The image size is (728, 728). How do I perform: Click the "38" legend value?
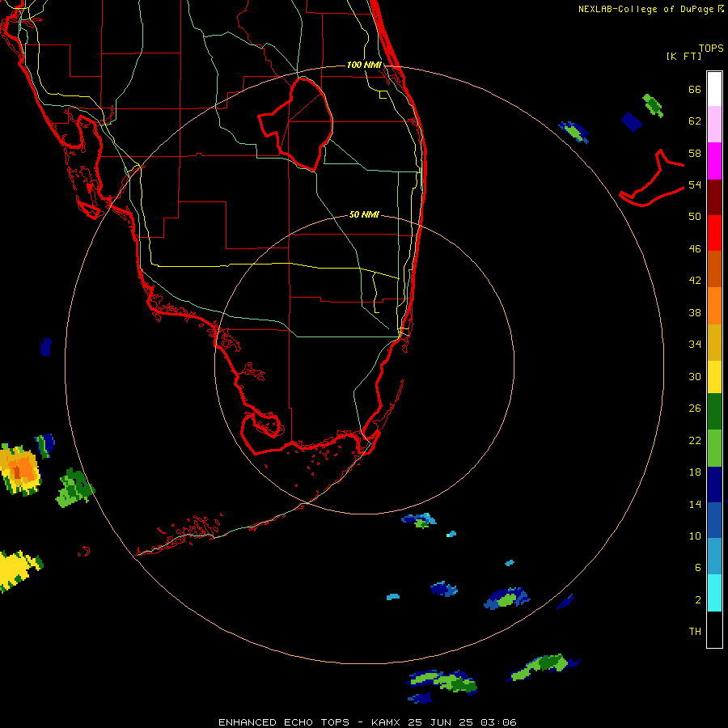tap(695, 312)
